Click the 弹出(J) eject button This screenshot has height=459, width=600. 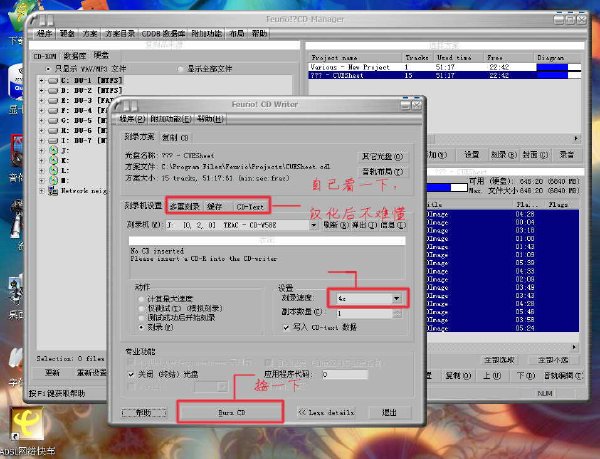click(x=364, y=225)
